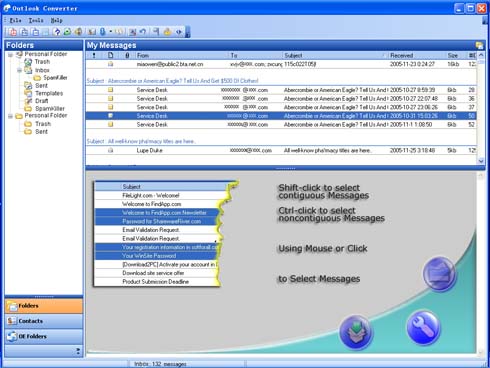Select highlighted Service Desk message dated 2005-10-31
490x368 pixels.
point(281,116)
